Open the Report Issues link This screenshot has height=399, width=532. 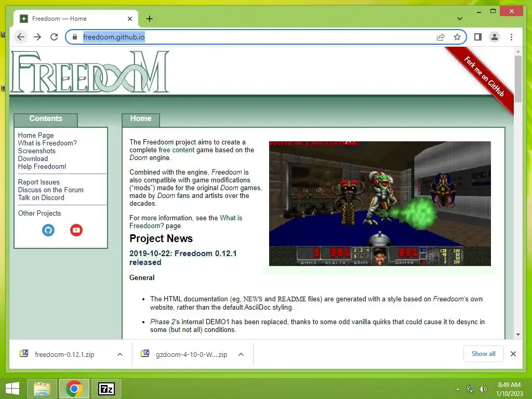point(38,182)
